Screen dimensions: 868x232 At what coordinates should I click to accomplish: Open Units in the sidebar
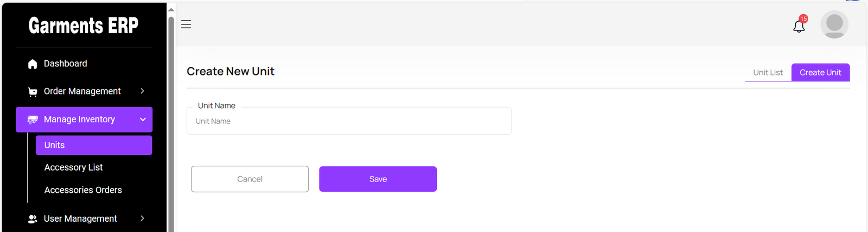pos(94,145)
